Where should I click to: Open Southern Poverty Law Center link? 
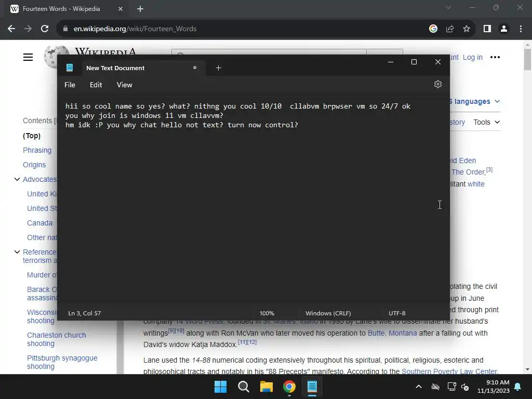(449, 371)
